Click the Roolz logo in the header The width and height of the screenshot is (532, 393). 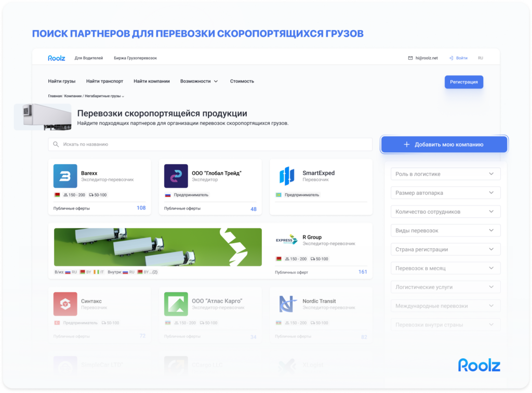pos(56,58)
